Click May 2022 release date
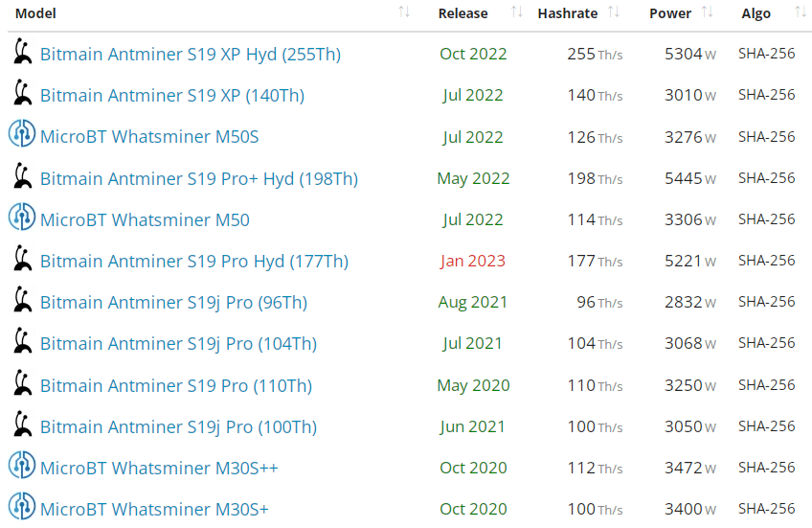The image size is (812, 528). [x=473, y=179]
